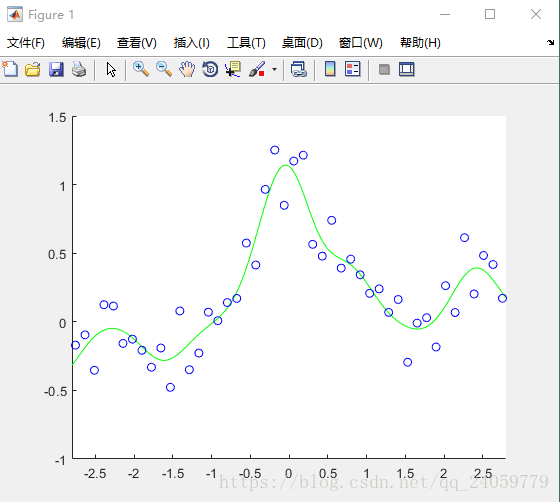Select the Data Cursor tool
560x502 pixels.
(x=233, y=69)
